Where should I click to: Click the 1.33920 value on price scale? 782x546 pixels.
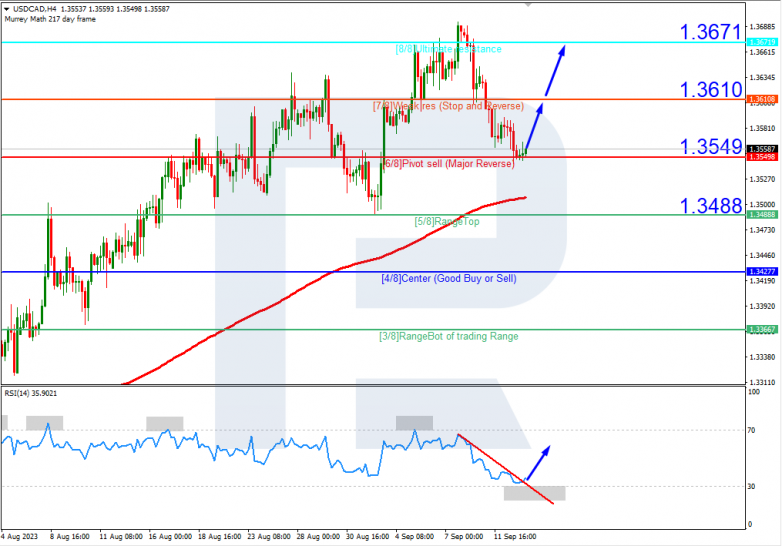coord(763,306)
